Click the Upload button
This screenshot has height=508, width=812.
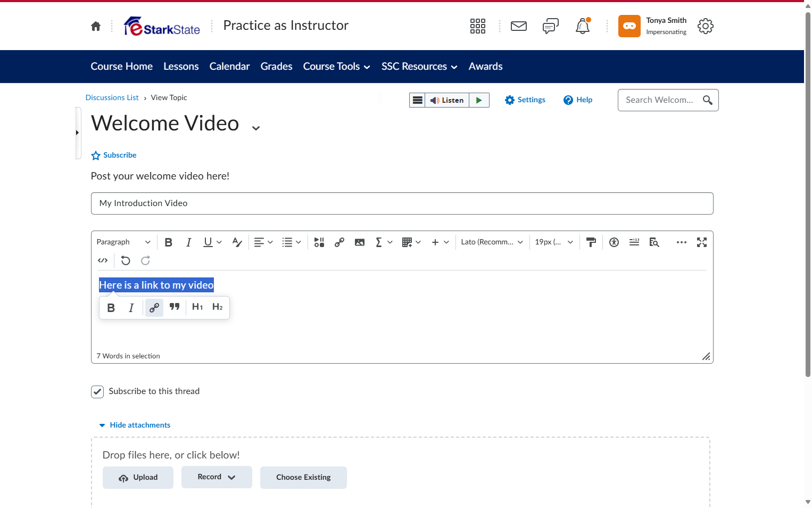[x=138, y=478]
